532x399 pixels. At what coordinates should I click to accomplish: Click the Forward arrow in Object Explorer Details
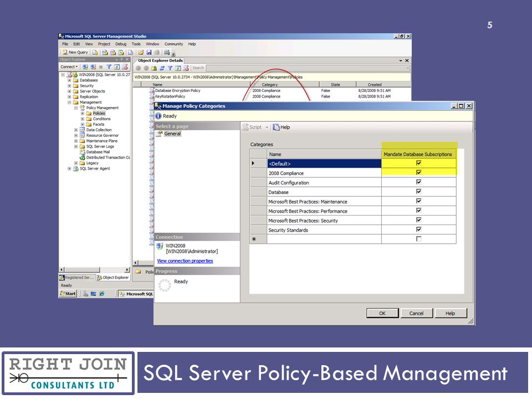[x=146, y=68]
